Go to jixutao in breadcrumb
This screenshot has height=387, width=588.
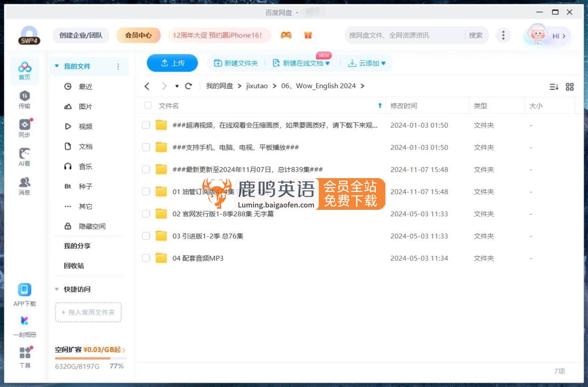coord(257,86)
